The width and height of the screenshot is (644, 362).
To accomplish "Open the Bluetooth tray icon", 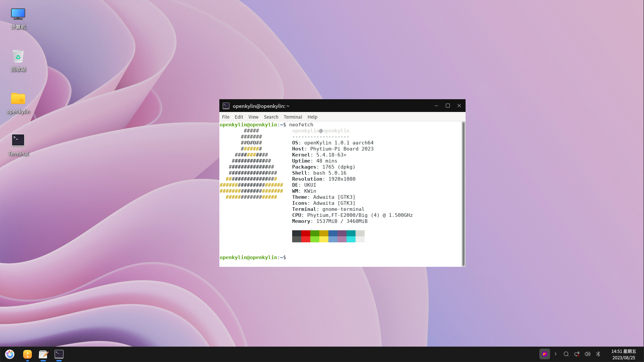I will click(598, 354).
